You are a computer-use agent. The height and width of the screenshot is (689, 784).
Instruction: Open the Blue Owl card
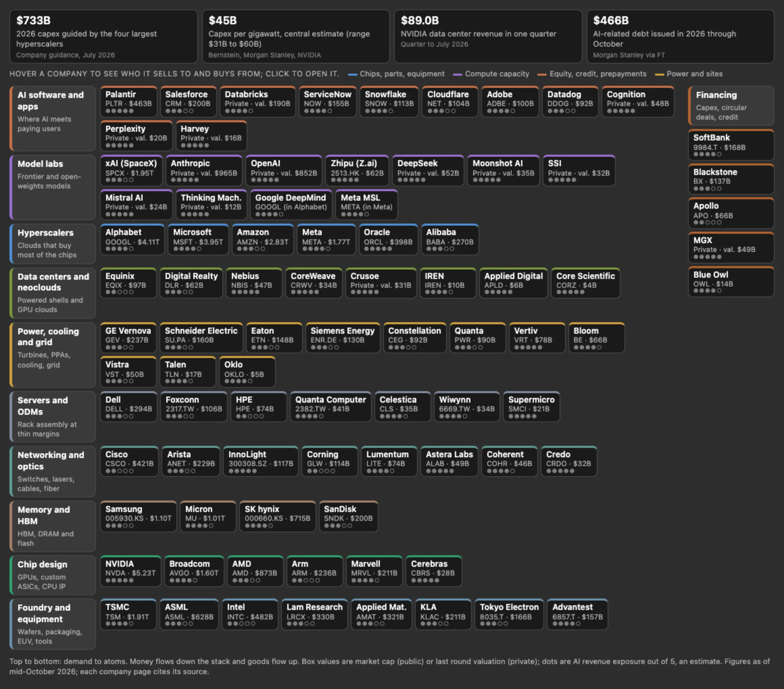tap(731, 282)
